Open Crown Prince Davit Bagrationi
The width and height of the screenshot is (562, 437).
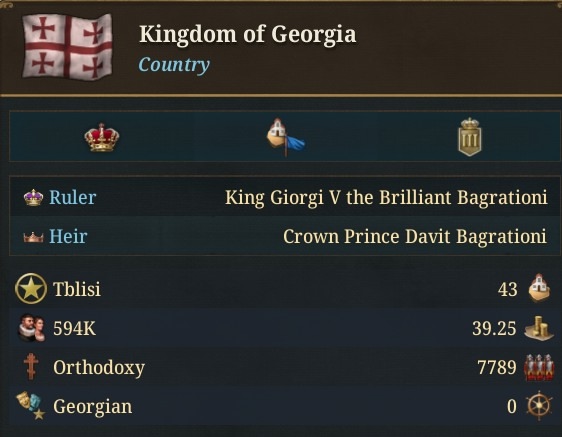click(415, 237)
